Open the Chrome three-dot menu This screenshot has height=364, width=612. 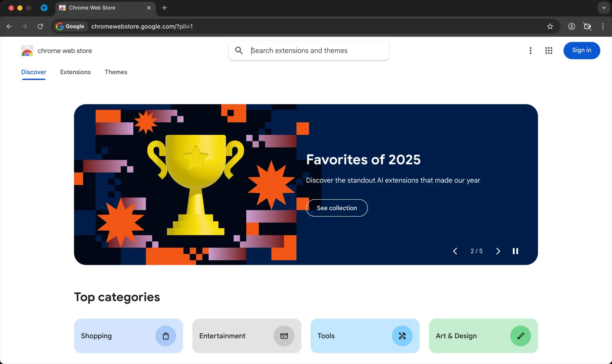click(x=603, y=26)
